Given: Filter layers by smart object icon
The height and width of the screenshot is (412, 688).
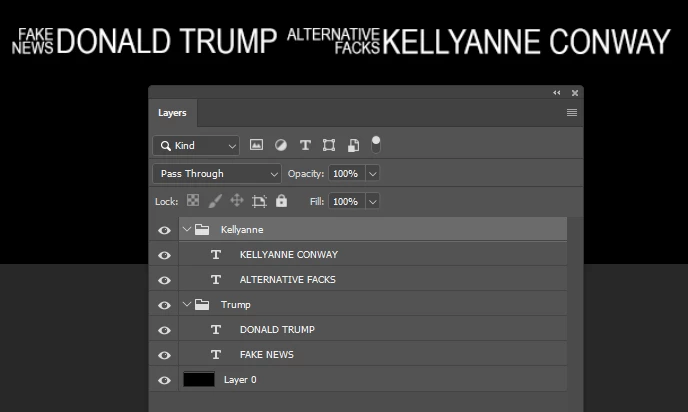Looking at the screenshot, I should (353, 145).
